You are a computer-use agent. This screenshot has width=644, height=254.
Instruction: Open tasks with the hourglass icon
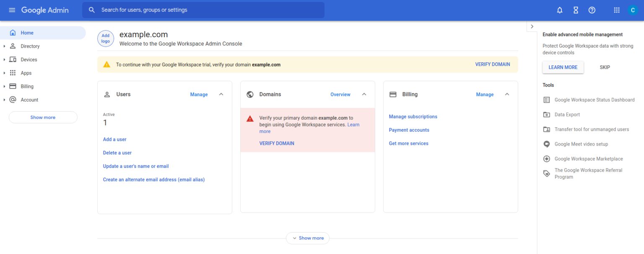(576, 10)
